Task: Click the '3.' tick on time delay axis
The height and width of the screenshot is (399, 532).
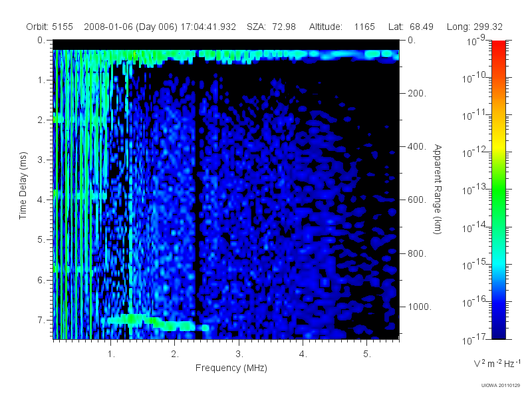Action: [x=41, y=160]
